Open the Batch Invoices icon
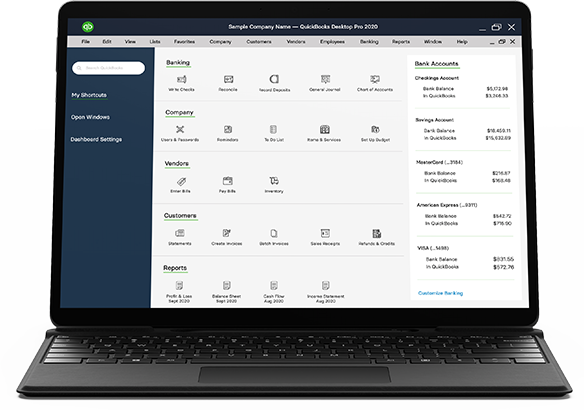The height and width of the screenshot is (410, 584). tap(274, 233)
